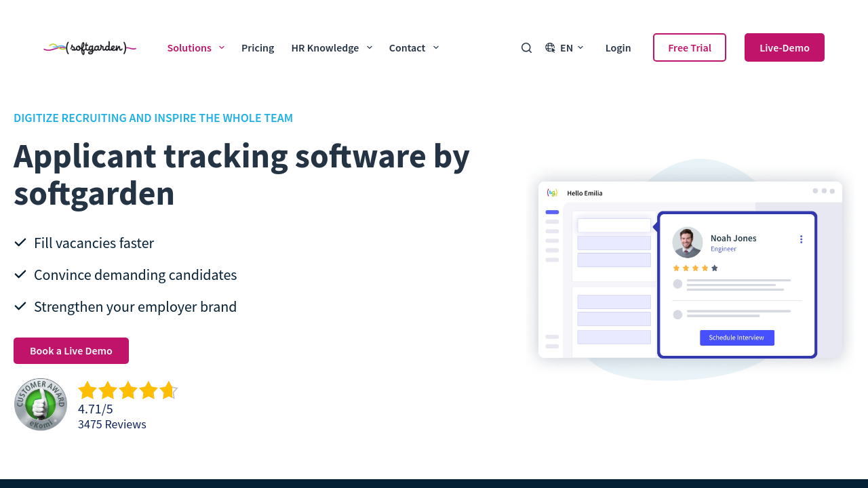Viewport: 868px width, 488px height.
Task: Click the Schedule Interview button
Action: click(x=736, y=338)
